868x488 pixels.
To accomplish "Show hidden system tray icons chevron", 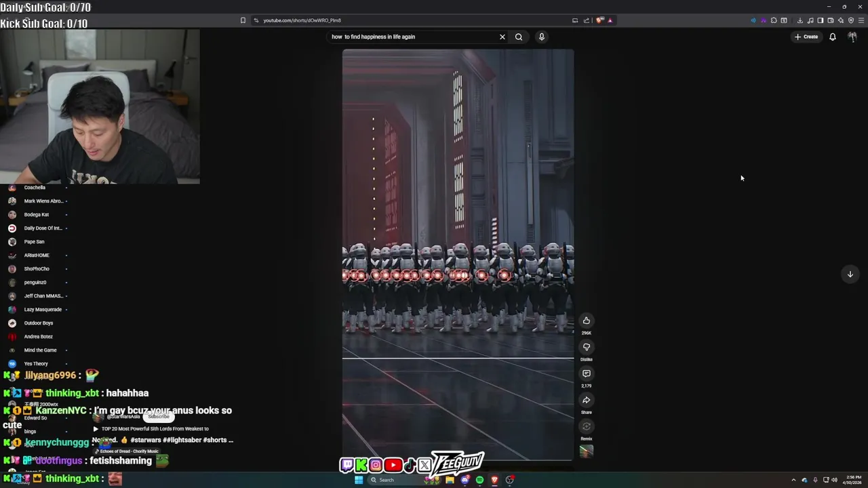I will pyautogui.click(x=793, y=480).
